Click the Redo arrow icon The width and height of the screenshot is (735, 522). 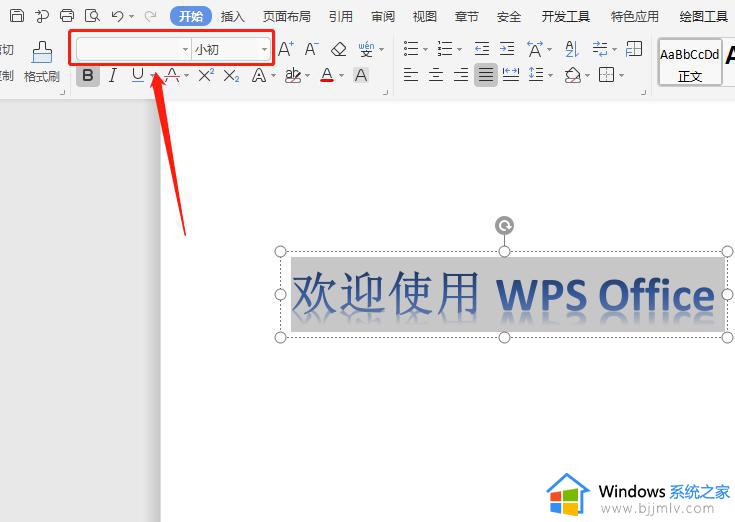150,16
